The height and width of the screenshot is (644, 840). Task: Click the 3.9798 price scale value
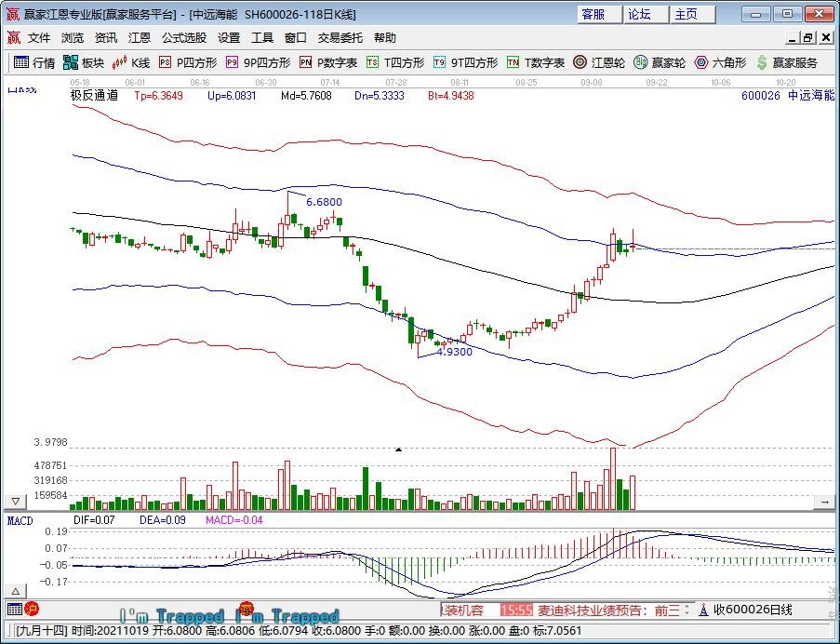(x=50, y=442)
